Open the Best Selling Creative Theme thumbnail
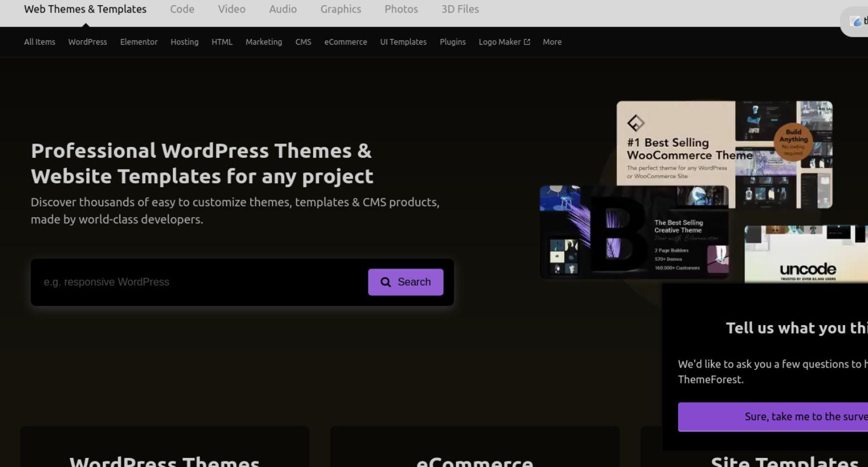Image resolution: width=868 pixels, height=467 pixels. click(634, 232)
